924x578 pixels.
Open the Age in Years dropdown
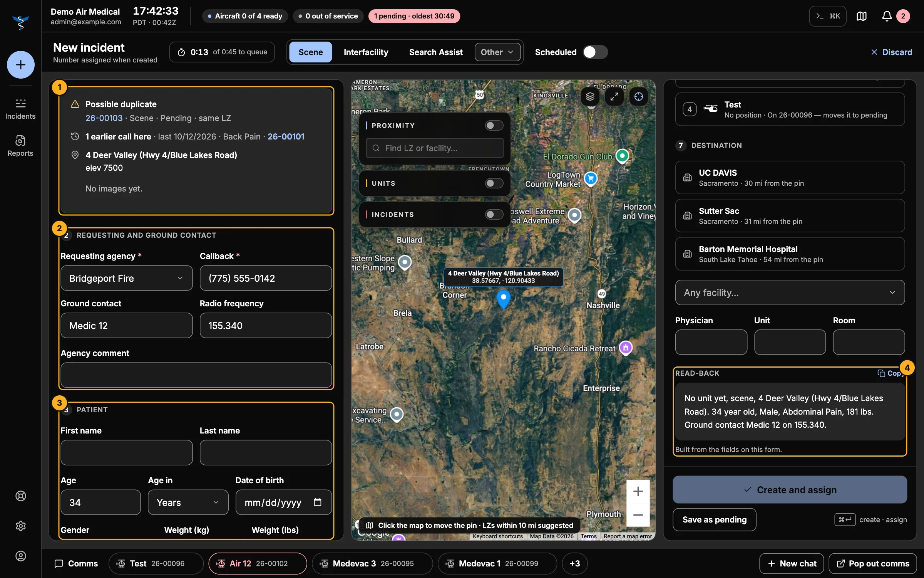(188, 502)
